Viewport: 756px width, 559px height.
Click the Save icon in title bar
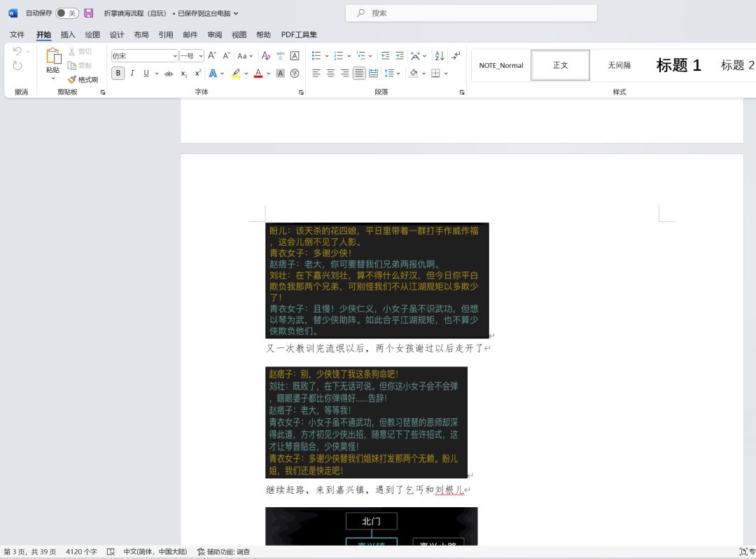point(89,13)
